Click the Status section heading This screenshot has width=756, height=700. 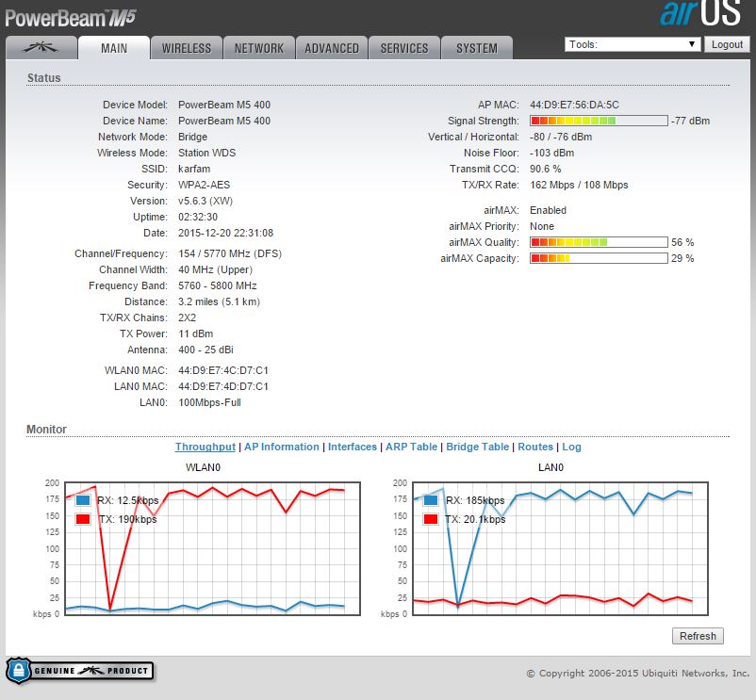[x=44, y=77]
